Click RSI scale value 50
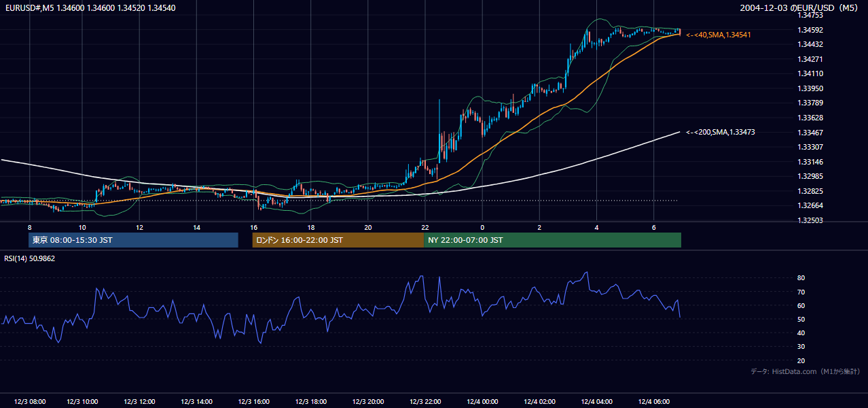Image resolution: width=868 pixels, height=408 pixels. (801, 319)
